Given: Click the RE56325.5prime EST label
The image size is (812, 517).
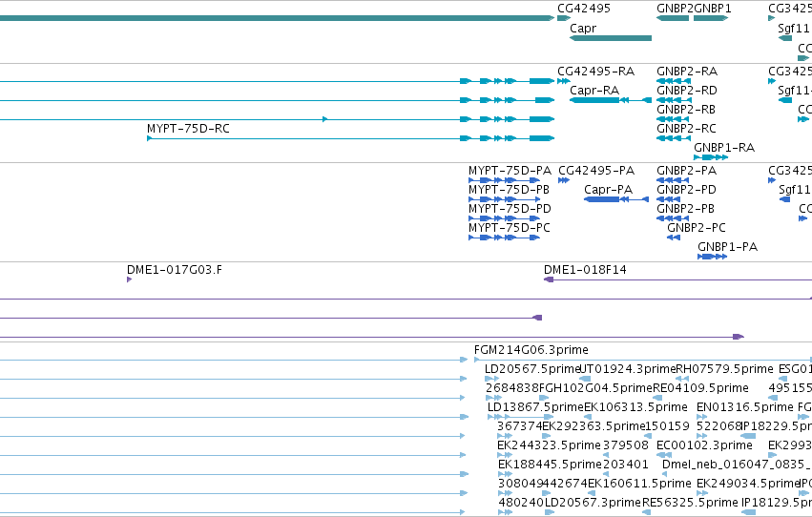Looking at the screenshot, I should coord(690,503).
